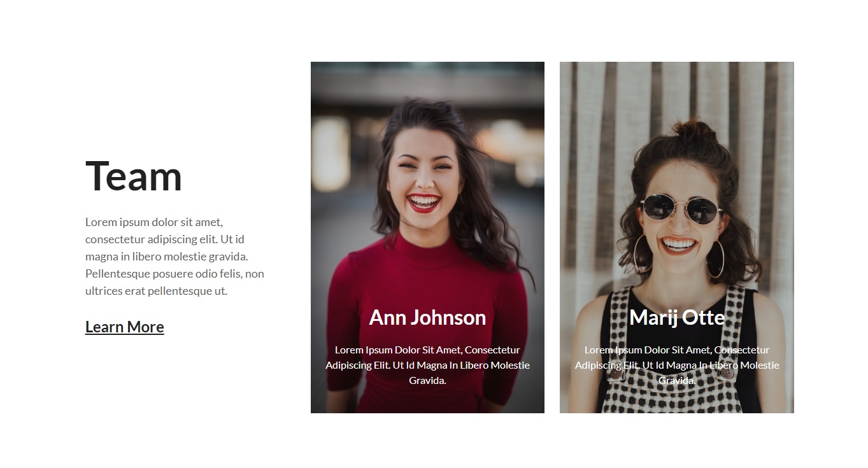The image size is (868, 468).
Task: Click the hair bun in Marij's photo
Action: pos(693,131)
